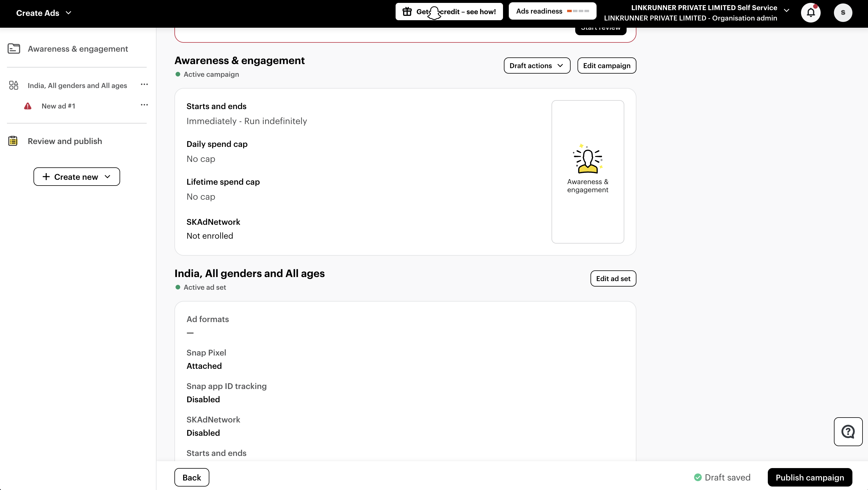868x490 pixels.
Task: Open the user avatar 's' profile
Action: (x=843, y=13)
